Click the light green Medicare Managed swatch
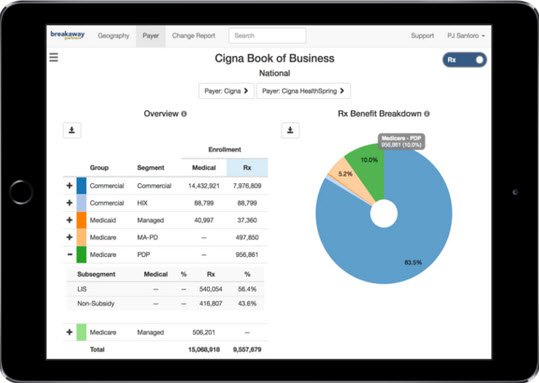 click(x=81, y=332)
